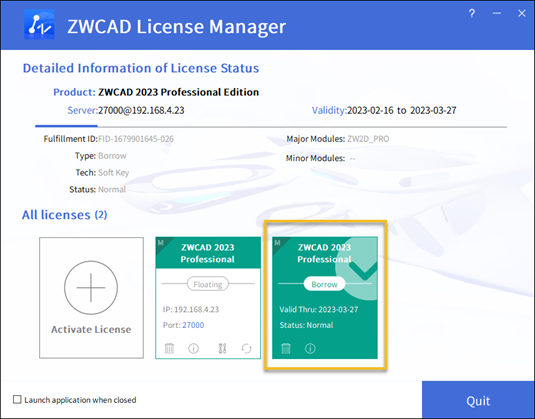Click the Floating type badge
The height and width of the screenshot is (419, 535).
tap(208, 284)
